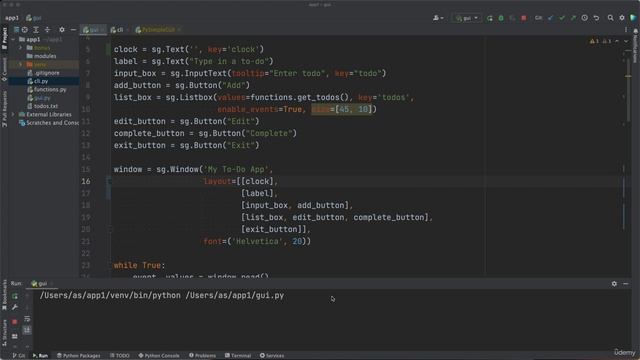640x360 pixels.
Task: Open Project panel options gear
Action: pos(62,30)
